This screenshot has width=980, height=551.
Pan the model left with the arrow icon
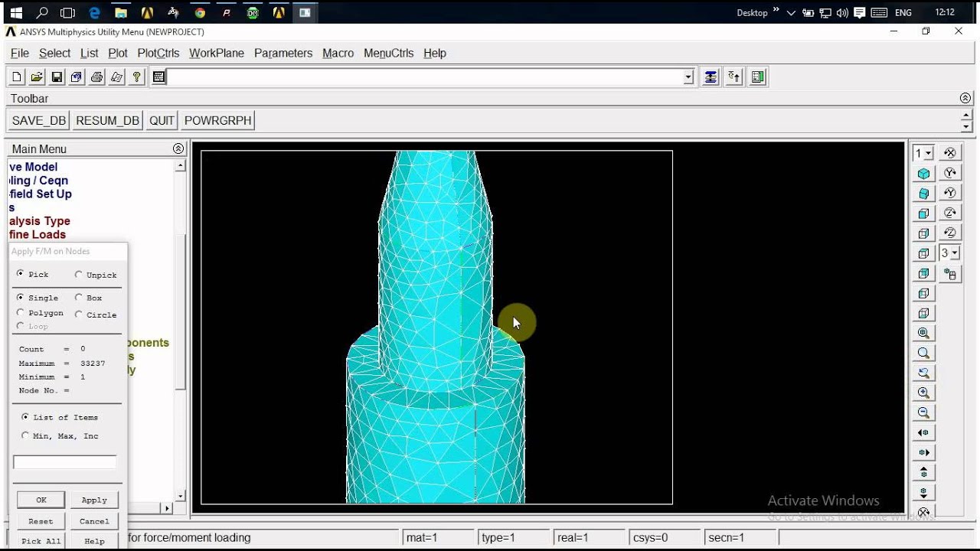point(924,432)
